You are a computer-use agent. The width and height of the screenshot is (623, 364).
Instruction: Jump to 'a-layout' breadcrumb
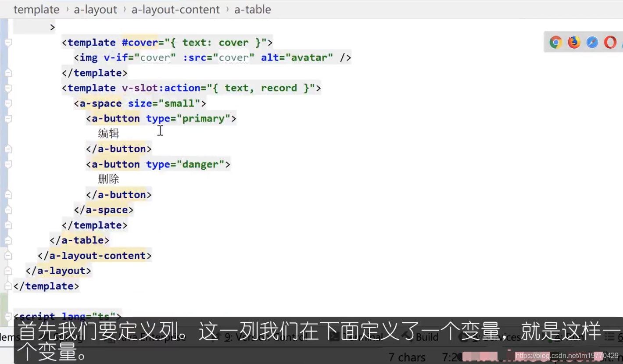(x=96, y=10)
